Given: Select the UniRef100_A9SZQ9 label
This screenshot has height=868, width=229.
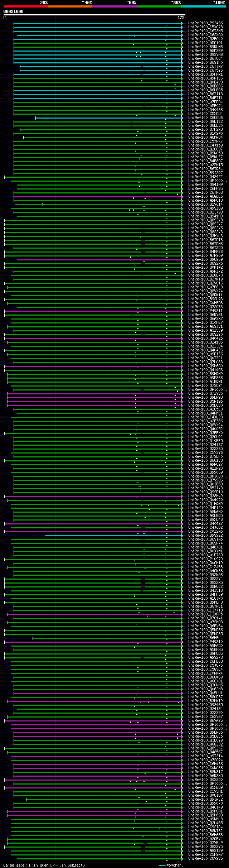Looking at the screenshot, I should 205,208.
